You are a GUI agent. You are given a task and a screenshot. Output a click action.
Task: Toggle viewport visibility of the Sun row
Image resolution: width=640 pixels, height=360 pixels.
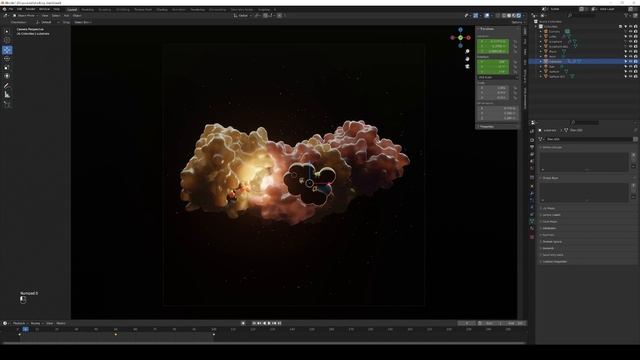click(631, 67)
